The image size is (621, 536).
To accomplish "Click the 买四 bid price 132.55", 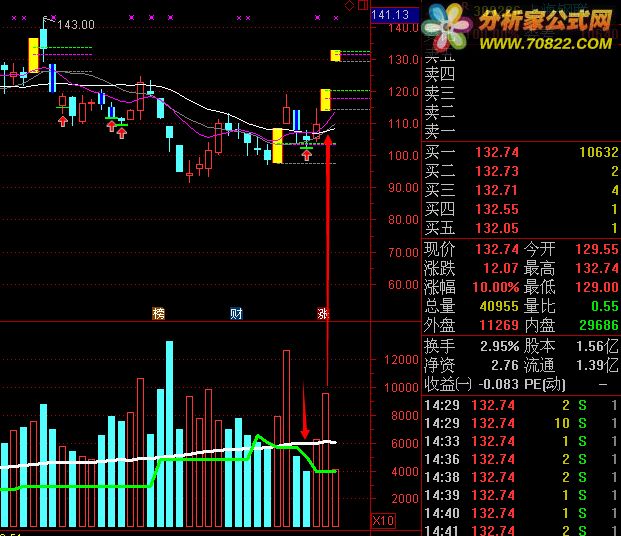I will [x=497, y=209].
